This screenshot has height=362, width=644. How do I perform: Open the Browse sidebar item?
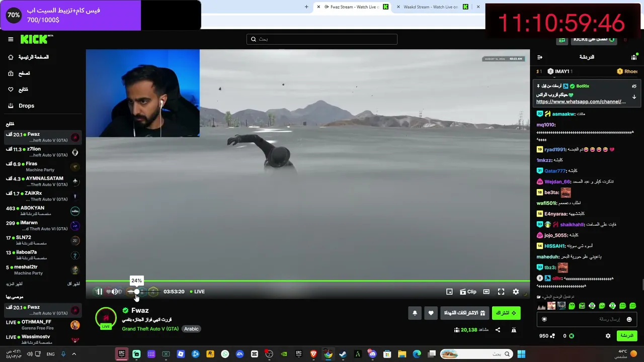(19, 73)
